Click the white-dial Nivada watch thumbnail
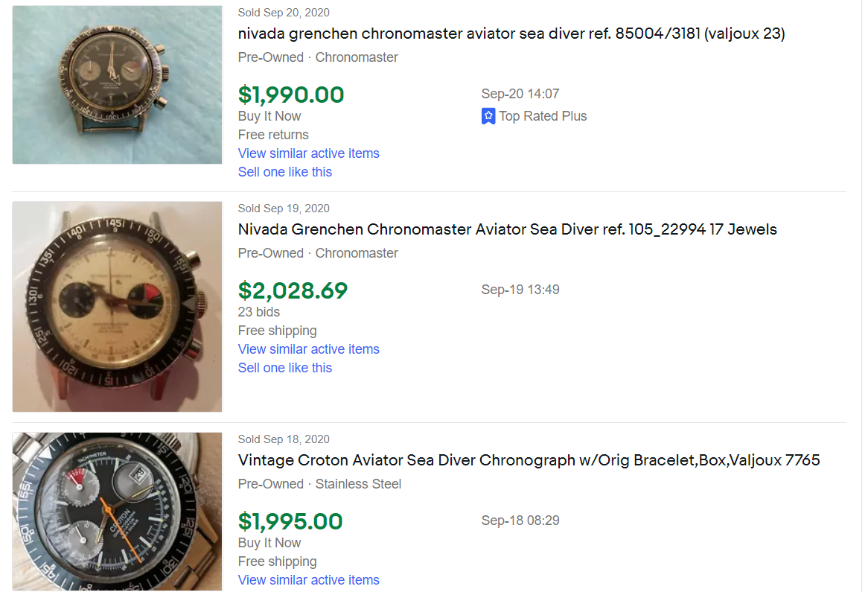Viewport: 868px width, 592px height. (x=117, y=306)
